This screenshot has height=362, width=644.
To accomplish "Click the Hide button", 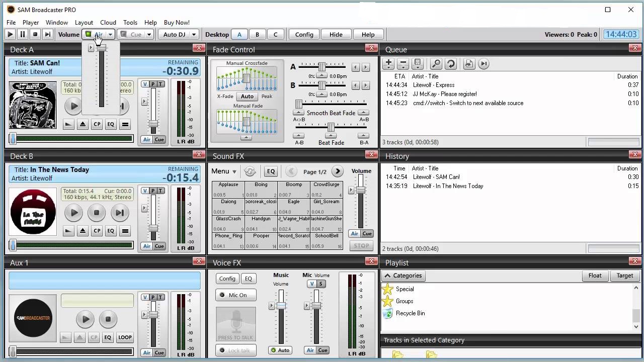I will point(336,34).
